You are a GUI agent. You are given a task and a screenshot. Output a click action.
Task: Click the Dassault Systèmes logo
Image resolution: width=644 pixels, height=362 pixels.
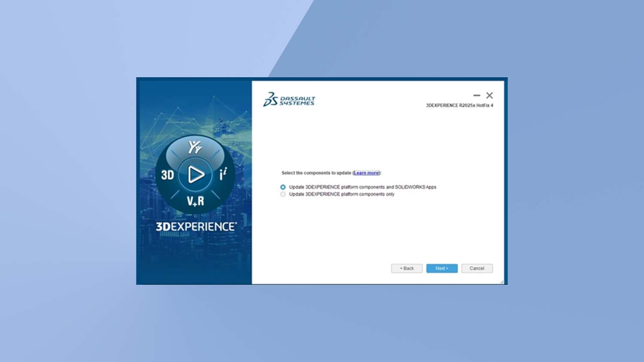[x=290, y=100]
